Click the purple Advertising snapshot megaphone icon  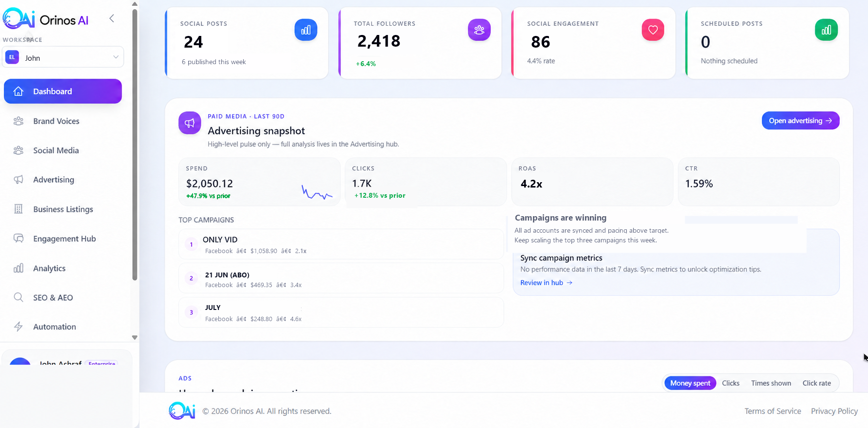pos(190,123)
